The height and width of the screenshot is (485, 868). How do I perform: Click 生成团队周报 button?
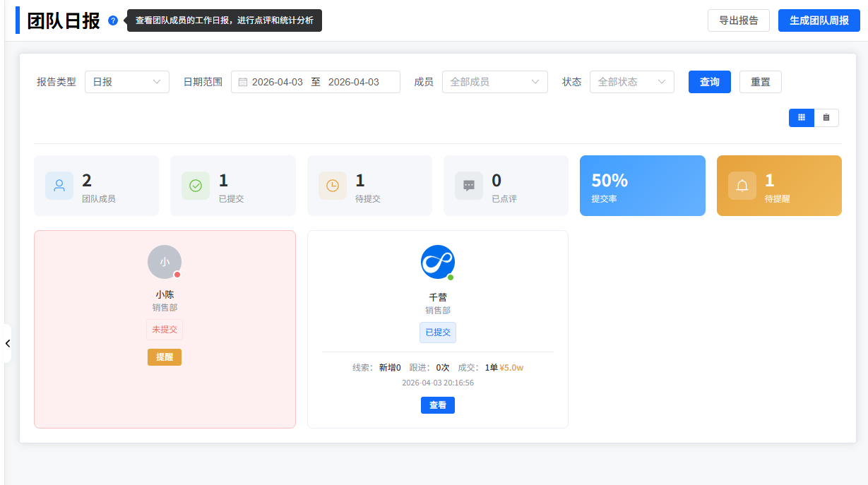click(819, 20)
